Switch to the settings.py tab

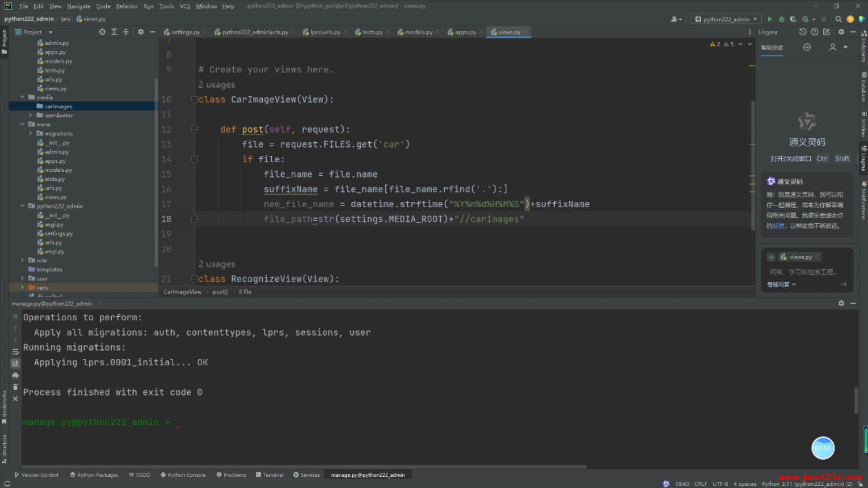(x=185, y=32)
